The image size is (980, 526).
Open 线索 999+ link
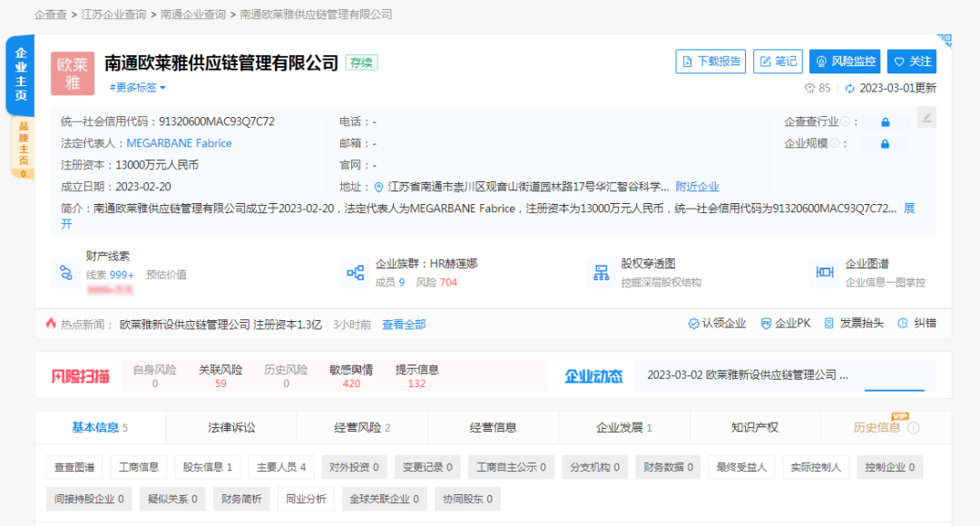tap(110, 275)
